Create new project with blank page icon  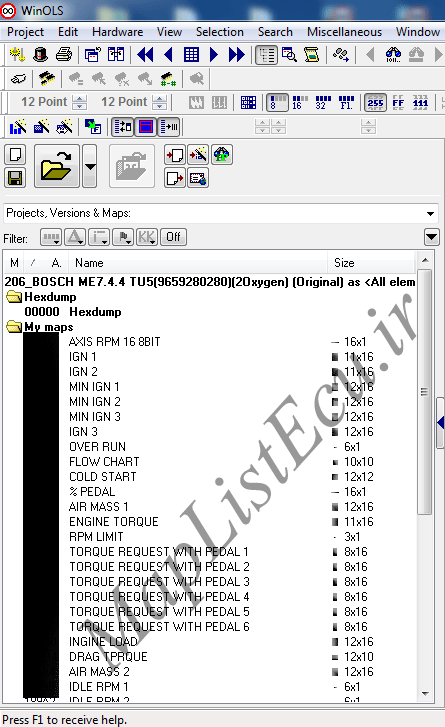coord(15,154)
